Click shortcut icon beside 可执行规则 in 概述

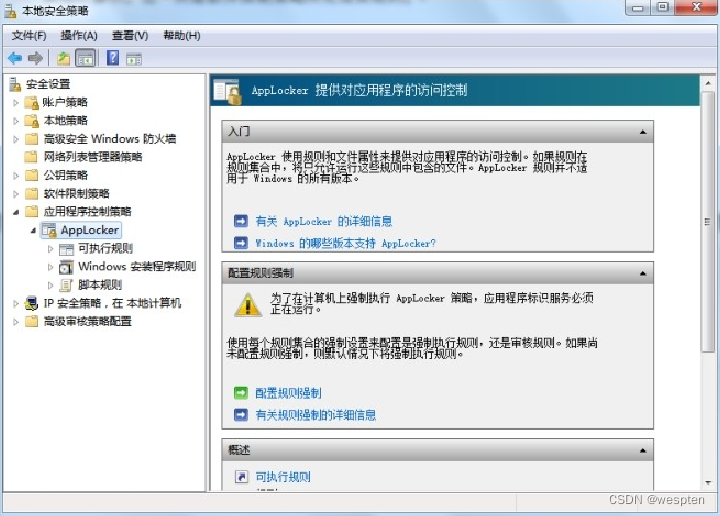(x=241, y=477)
